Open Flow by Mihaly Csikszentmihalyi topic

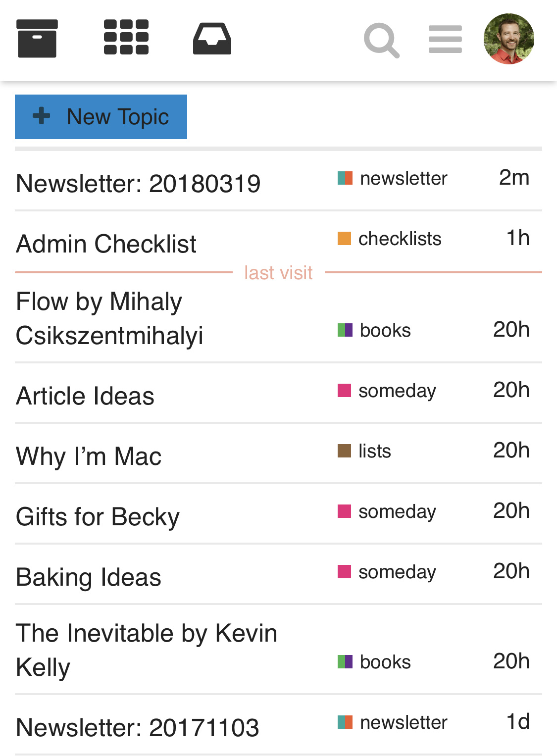109,318
